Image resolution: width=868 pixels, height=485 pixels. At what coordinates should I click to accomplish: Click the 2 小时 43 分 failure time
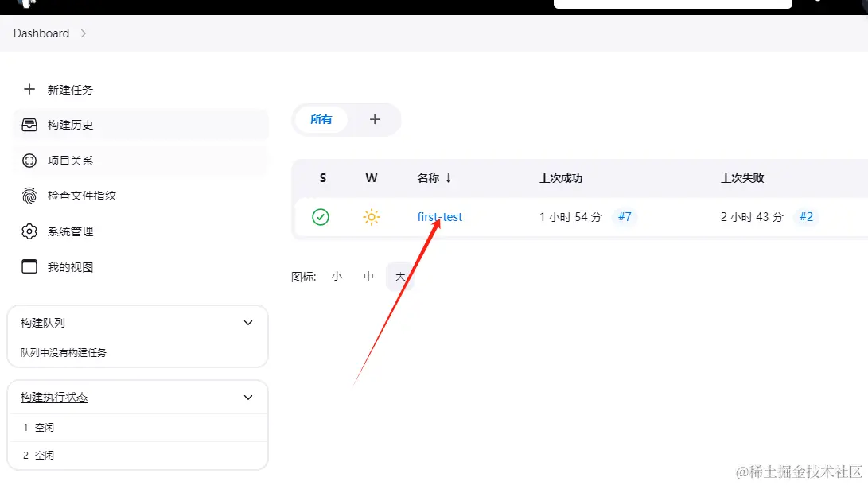pyautogui.click(x=752, y=217)
